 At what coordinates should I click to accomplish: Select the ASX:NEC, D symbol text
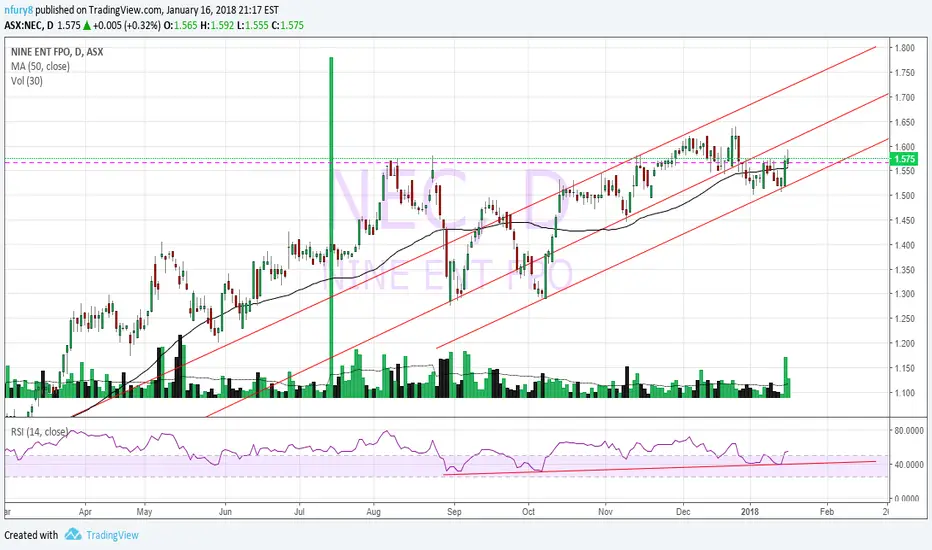pyautogui.click(x=29, y=26)
